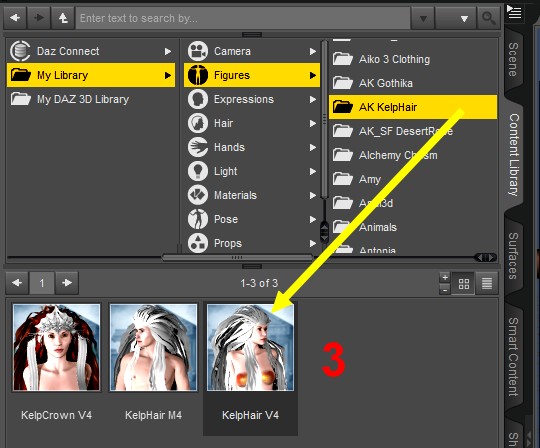The image size is (540, 448).
Task: Open the Props category
Action: click(252, 243)
